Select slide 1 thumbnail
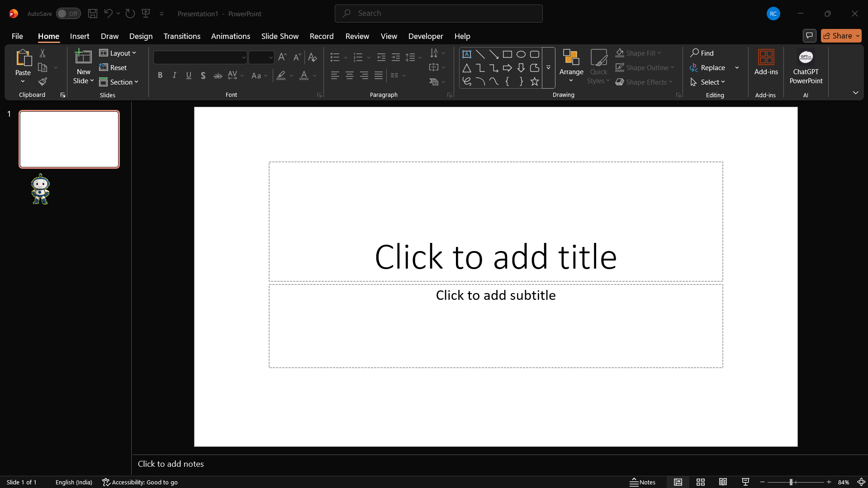This screenshot has height=488, width=868. click(x=69, y=139)
